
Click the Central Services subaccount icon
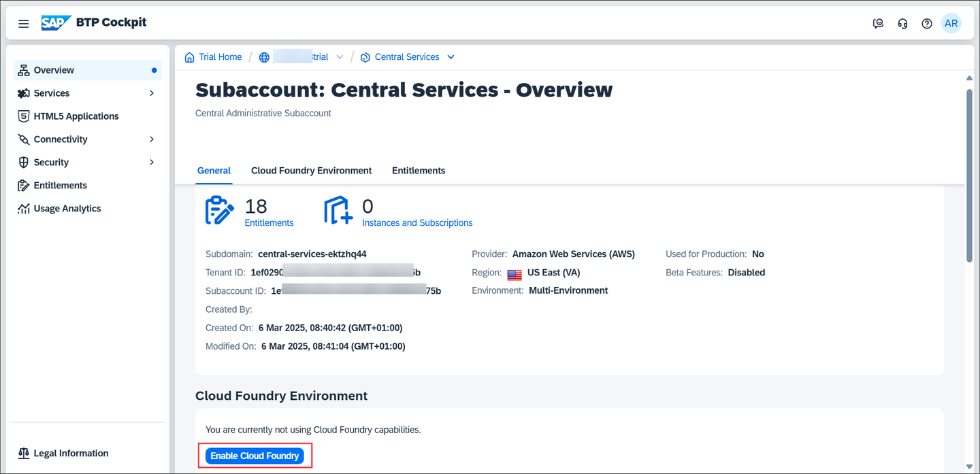(365, 57)
